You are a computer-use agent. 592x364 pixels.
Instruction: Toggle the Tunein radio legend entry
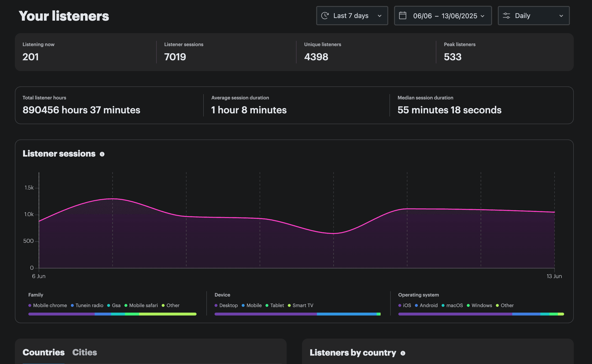pyautogui.click(x=89, y=305)
